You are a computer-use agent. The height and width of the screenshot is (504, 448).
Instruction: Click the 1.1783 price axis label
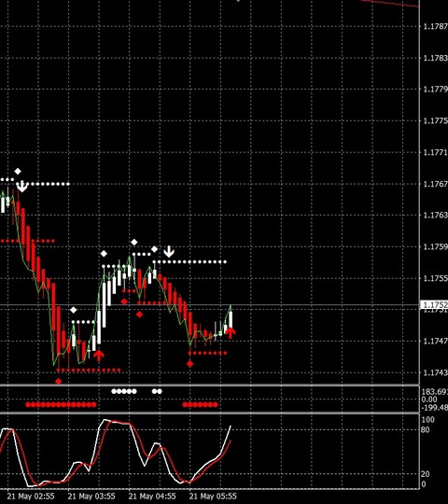[436, 58]
